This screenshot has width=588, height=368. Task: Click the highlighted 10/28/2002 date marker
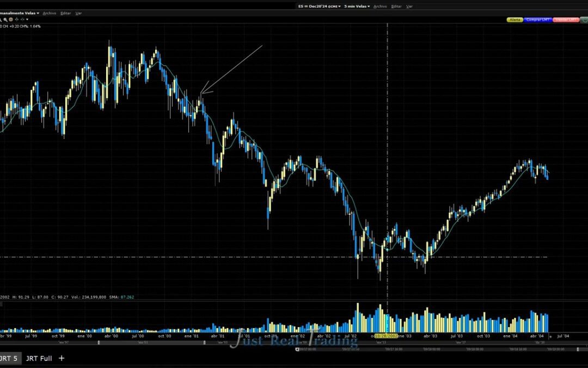point(386,336)
